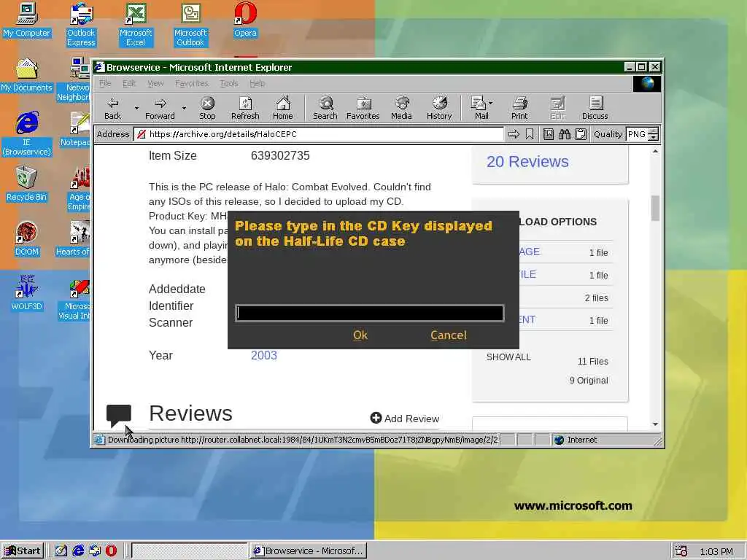Open the Edit menu
Screen dimensions: 747x560
[128, 83]
